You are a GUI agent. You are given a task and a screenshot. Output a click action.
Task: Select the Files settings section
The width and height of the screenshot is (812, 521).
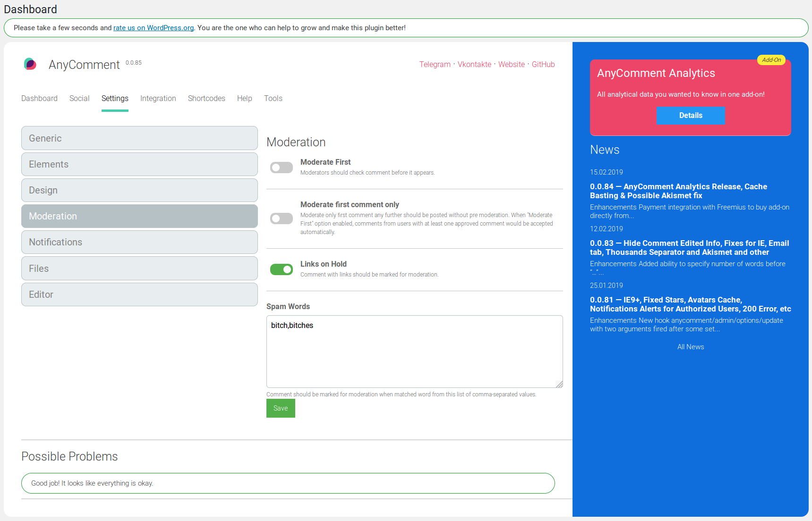139,269
